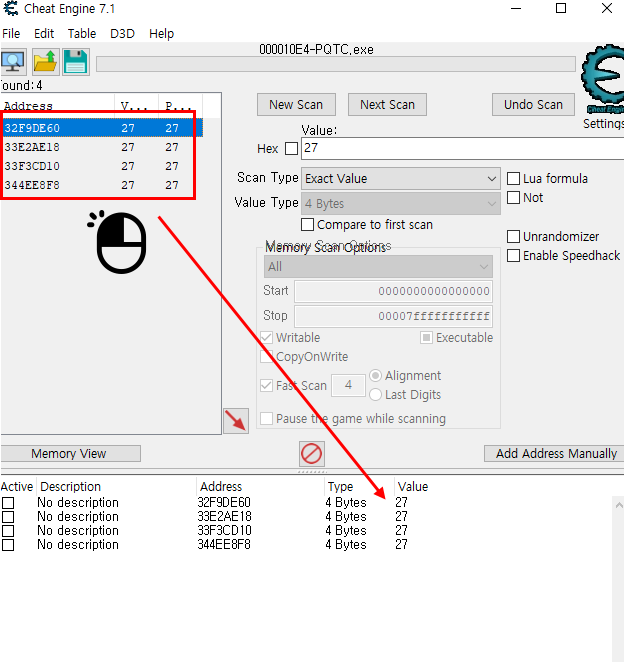Open the Settings link
Screen dimensions: 624x662
click(603, 124)
